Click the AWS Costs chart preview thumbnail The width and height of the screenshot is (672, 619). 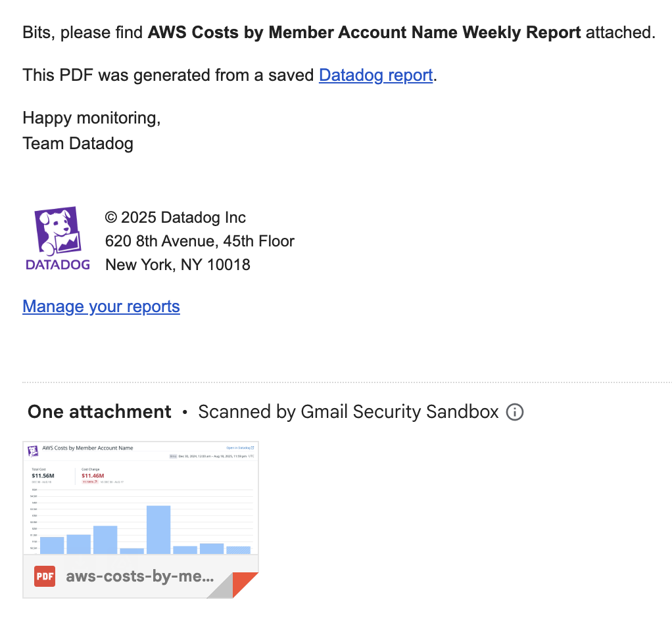[x=141, y=498]
